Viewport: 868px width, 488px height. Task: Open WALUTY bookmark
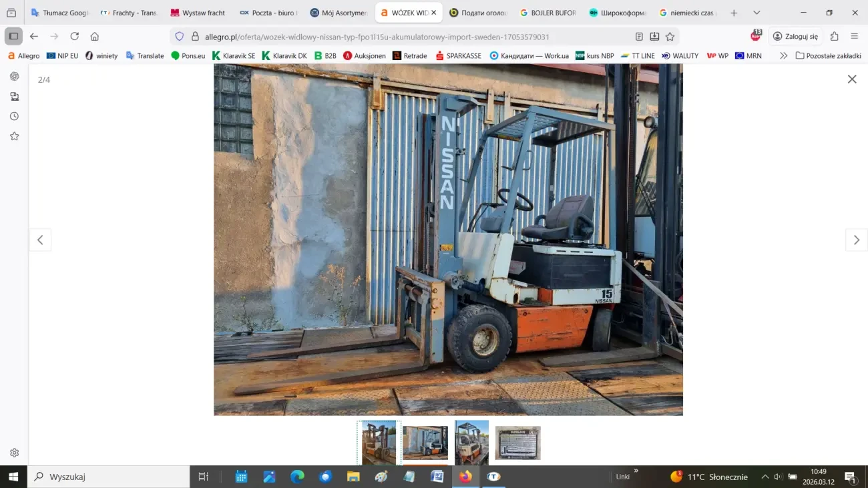pos(680,55)
